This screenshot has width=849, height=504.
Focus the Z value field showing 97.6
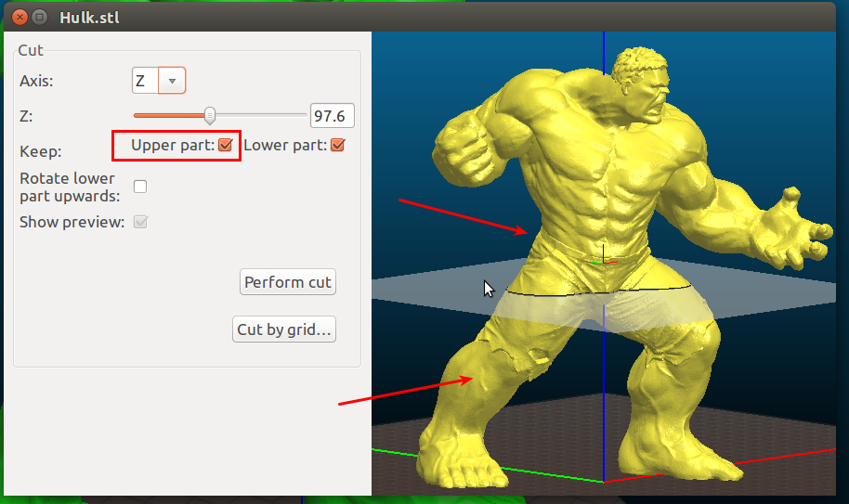pyautogui.click(x=333, y=116)
